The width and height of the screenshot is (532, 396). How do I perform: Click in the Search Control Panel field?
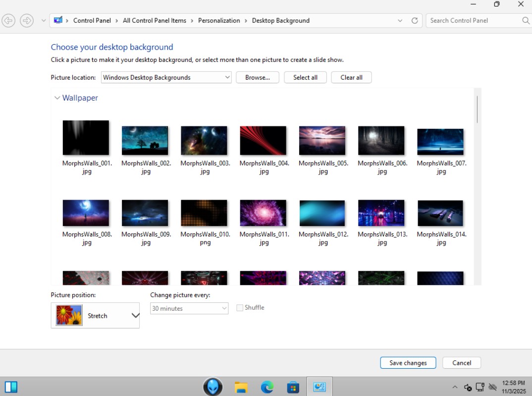click(x=473, y=20)
